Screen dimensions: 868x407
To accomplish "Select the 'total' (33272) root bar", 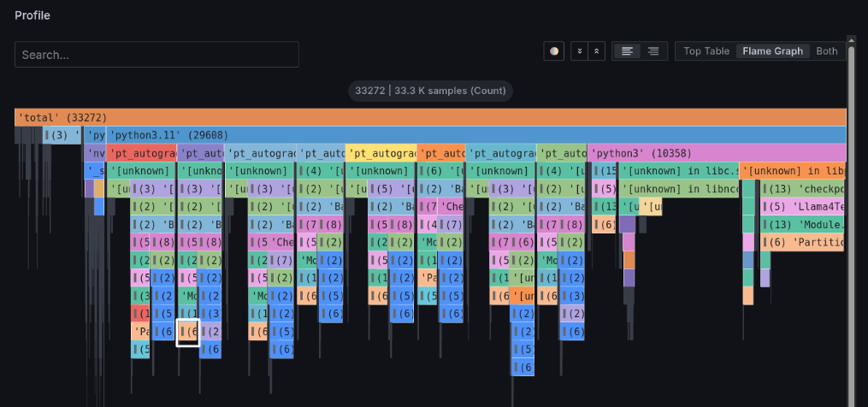I will pos(430,117).
